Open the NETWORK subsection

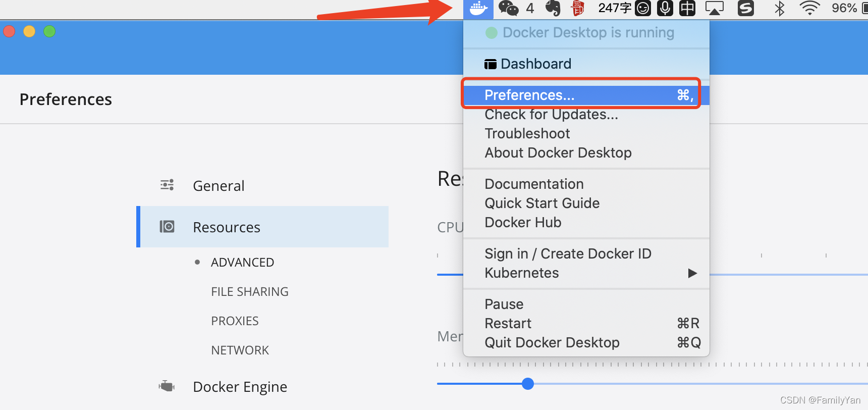[240, 350]
